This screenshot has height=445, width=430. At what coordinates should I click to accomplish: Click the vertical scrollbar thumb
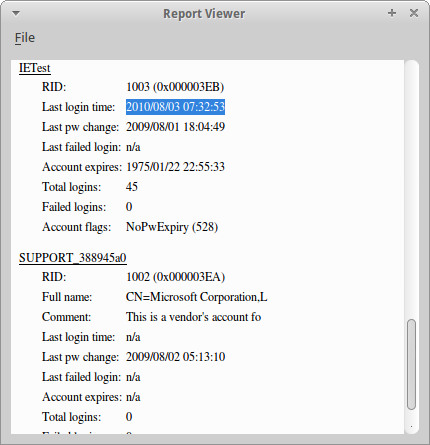point(412,364)
